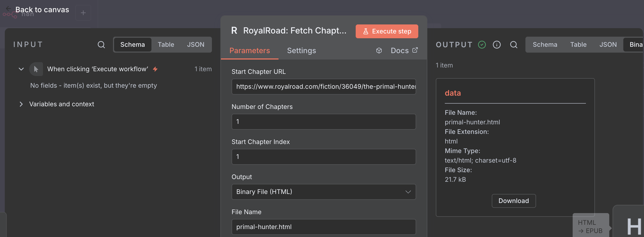This screenshot has height=237, width=644.
Task: Click the Start Chapter Index field
Action: coord(324,157)
